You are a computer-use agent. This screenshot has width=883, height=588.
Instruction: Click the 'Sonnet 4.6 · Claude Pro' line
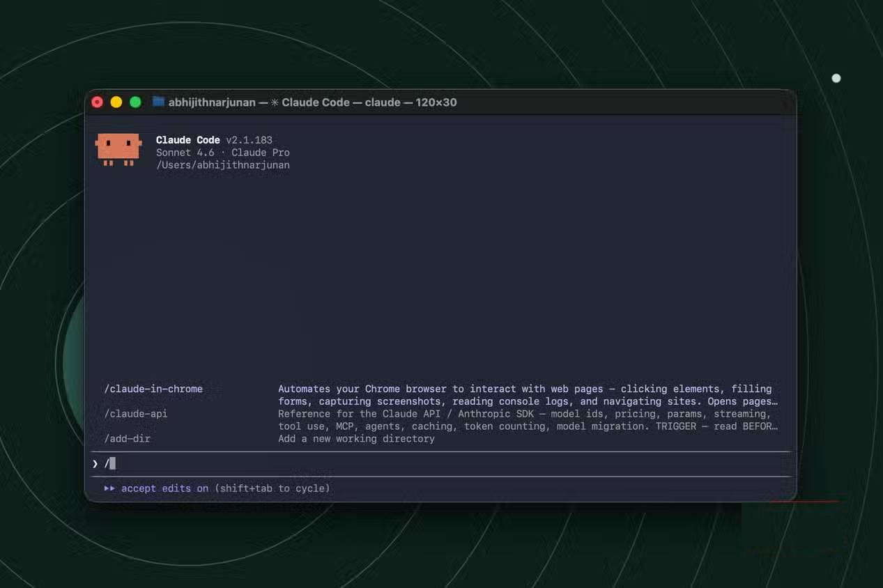click(x=223, y=153)
